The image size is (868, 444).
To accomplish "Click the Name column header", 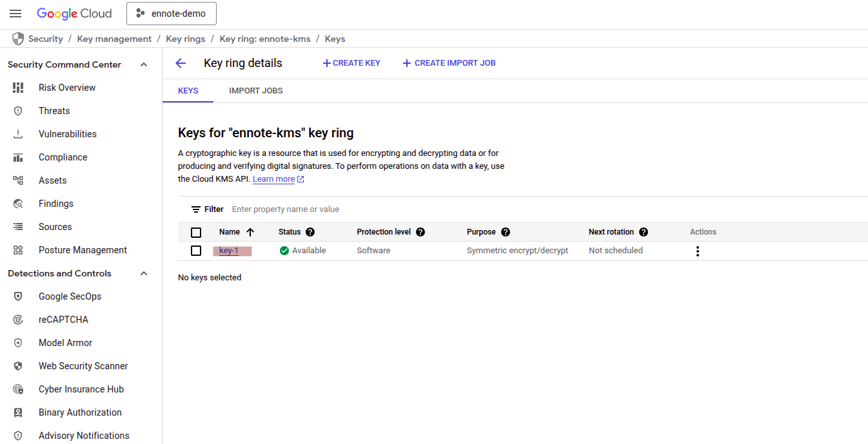I will tap(230, 232).
